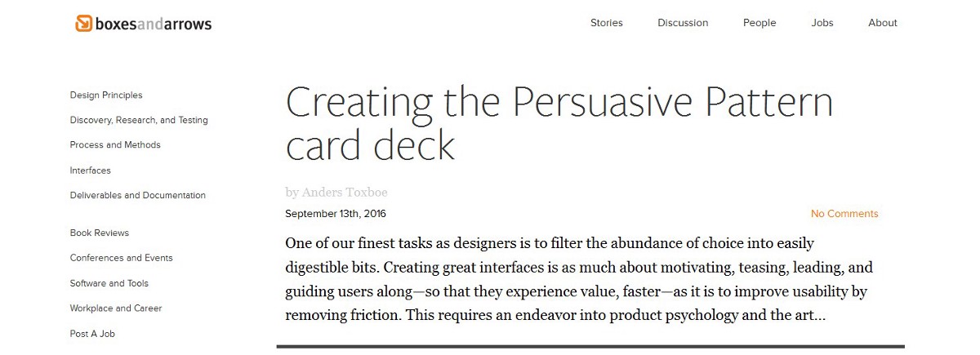The image size is (980, 355).
Task: Select the Interfaces category link
Action: pos(91,171)
